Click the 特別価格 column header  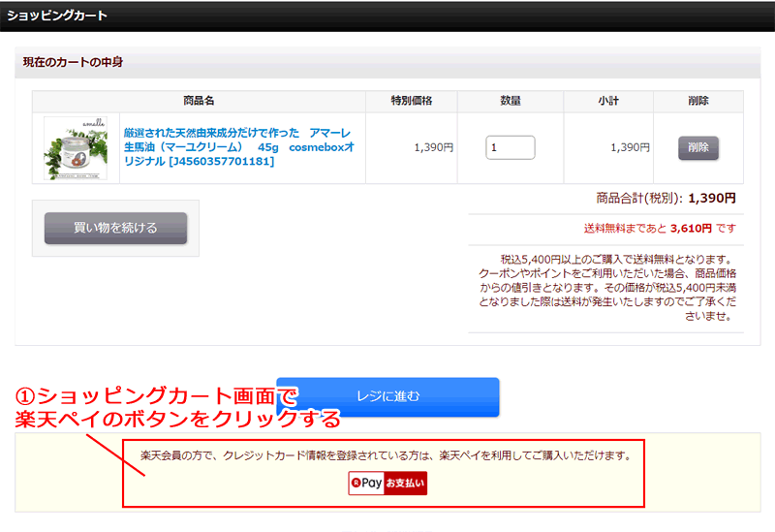pyautogui.click(x=411, y=101)
